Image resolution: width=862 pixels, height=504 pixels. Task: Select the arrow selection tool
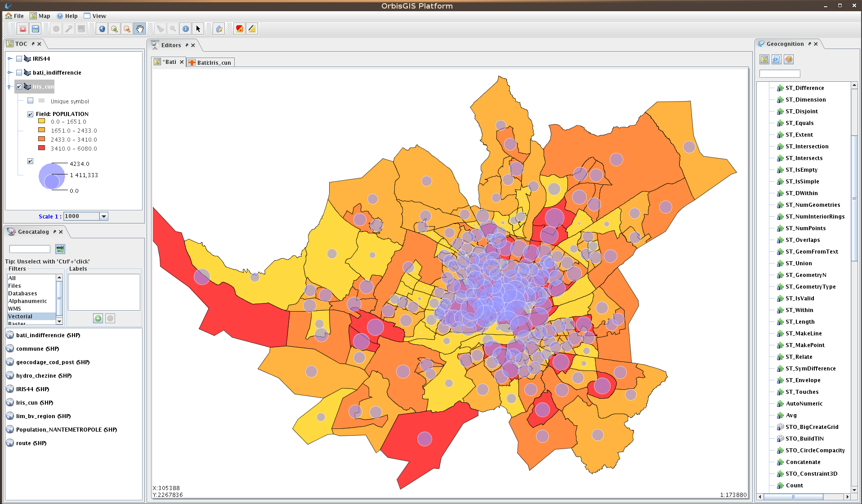point(198,29)
